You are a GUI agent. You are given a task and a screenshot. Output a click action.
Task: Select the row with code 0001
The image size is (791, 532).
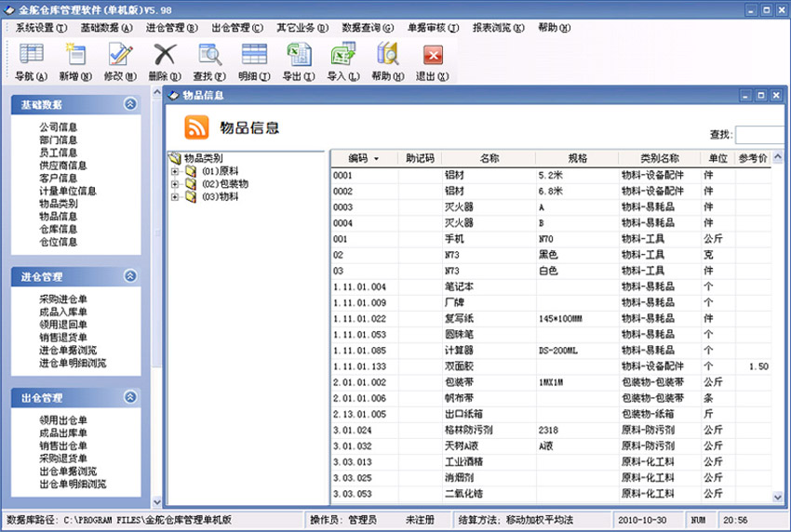[551, 175]
